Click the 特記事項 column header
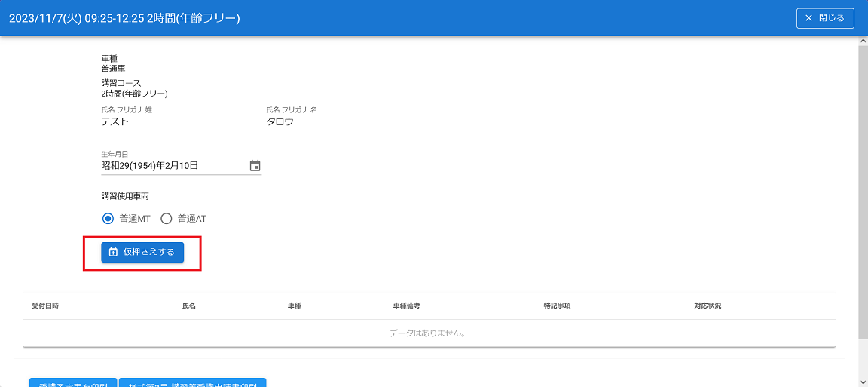Viewport: 868px width, 387px height. pos(557,306)
